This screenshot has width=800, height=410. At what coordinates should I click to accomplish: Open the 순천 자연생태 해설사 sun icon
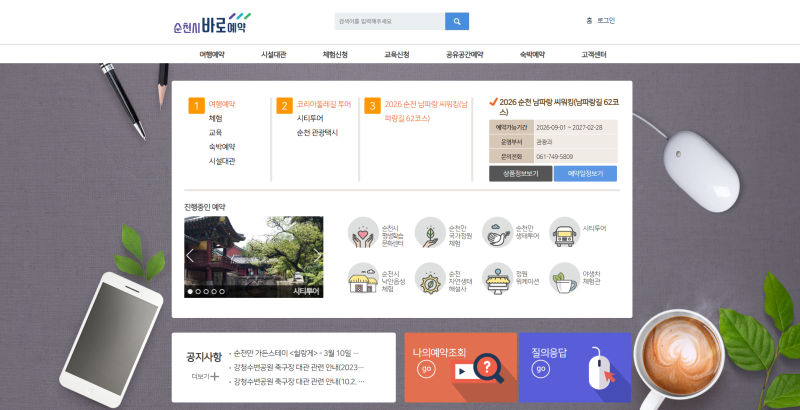pos(430,278)
